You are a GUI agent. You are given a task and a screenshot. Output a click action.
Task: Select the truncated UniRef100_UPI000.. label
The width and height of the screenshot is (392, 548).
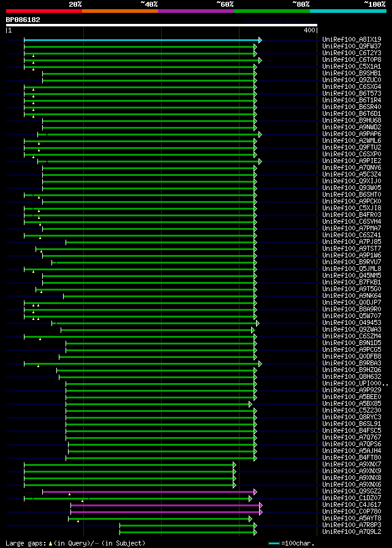point(355,383)
